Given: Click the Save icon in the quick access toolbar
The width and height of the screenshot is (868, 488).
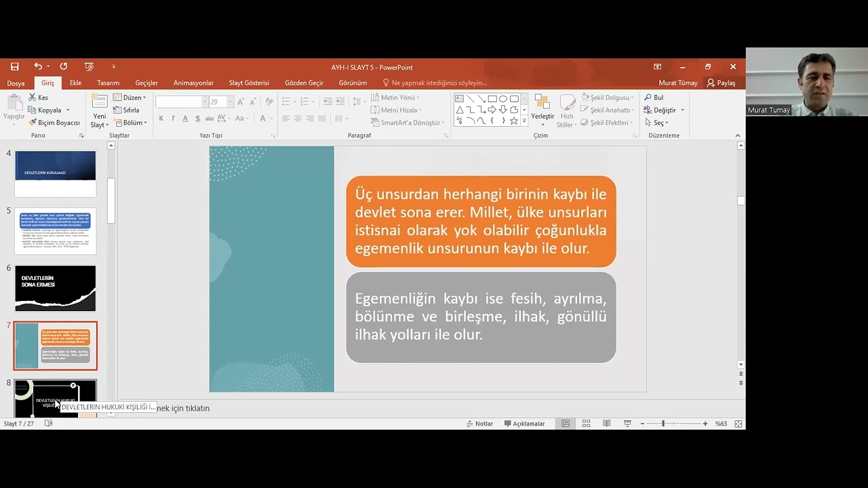Looking at the screenshot, I should (x=14, y=66).
